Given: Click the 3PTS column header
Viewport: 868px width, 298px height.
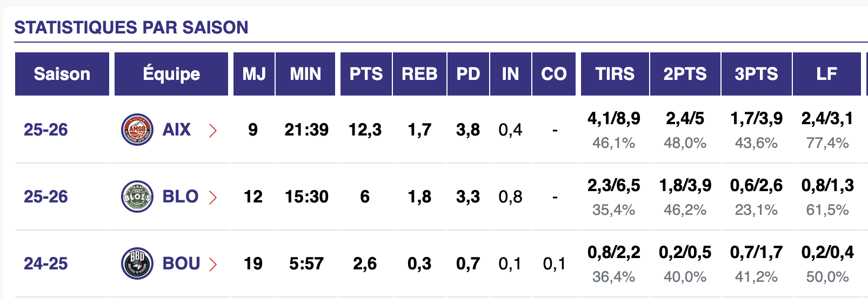Looking at the screenshot, I should coord(756,74).
